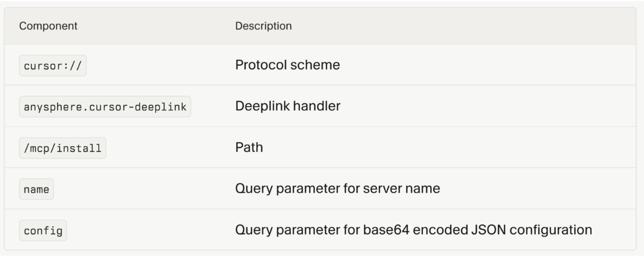
Task: Select the /mcp/install code chip
Action: click(x=62, y=148)
